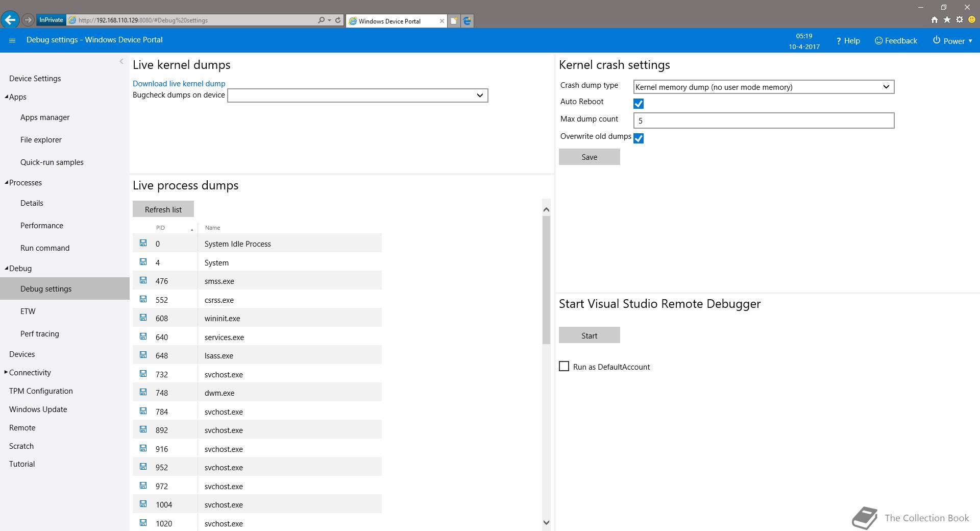Save dump of smss.exe process

(x=143, y=280)
